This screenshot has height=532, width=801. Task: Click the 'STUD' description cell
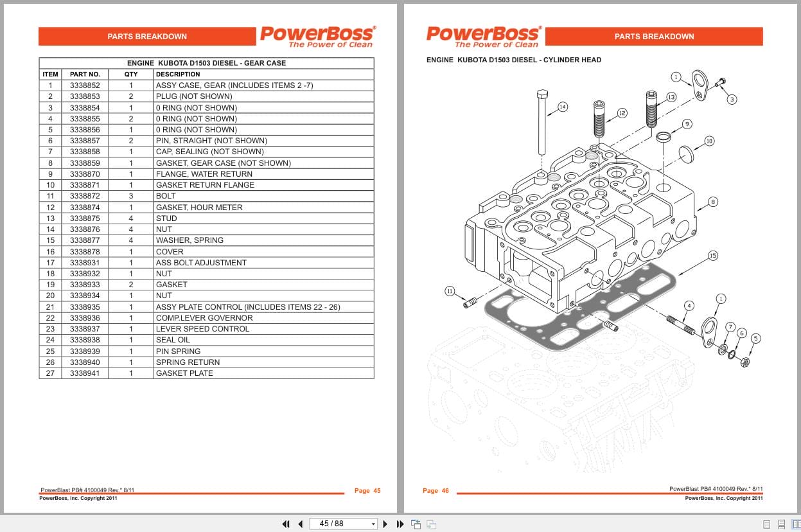coord(263,218)
